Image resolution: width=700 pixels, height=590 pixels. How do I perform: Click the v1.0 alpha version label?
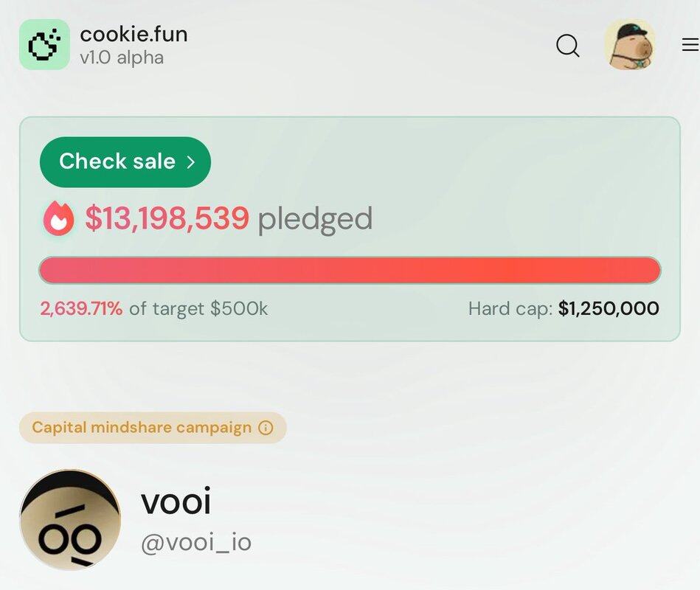point(122,58)
